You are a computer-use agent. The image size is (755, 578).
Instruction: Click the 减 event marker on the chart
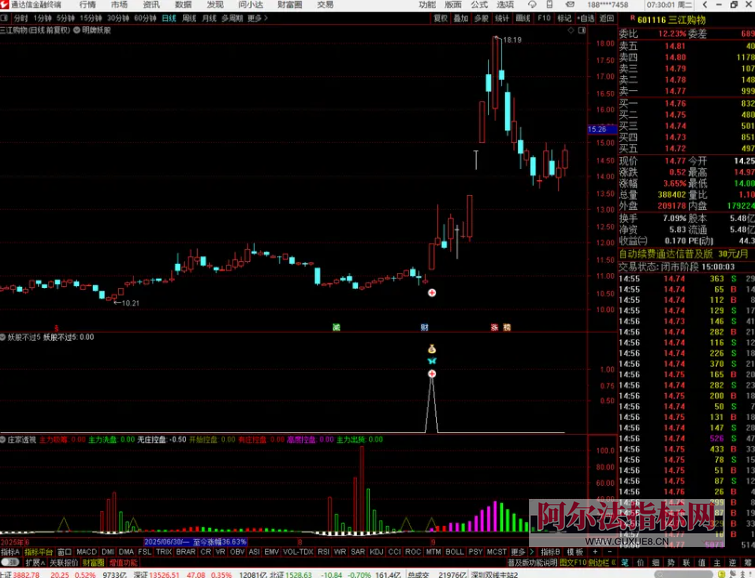pos(336,327)
